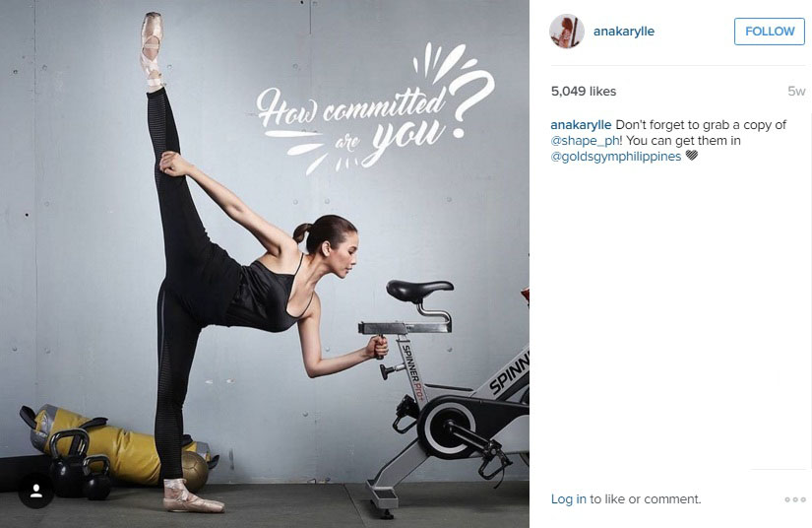Image resolution: width=812 pixels, height=528 pixels.
Task: Open the anakarylle username in the header
Action: coord(623,32)
